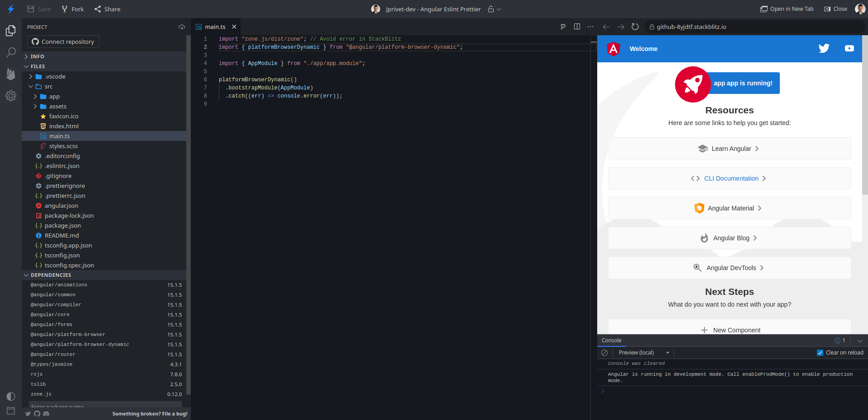Open the Angular DevTools link card
The height and width of the screenshot is (420, 868).
(x=729, y=268)
